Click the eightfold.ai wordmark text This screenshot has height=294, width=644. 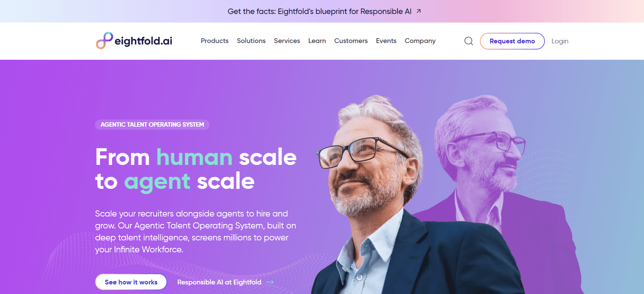point(144,41)
